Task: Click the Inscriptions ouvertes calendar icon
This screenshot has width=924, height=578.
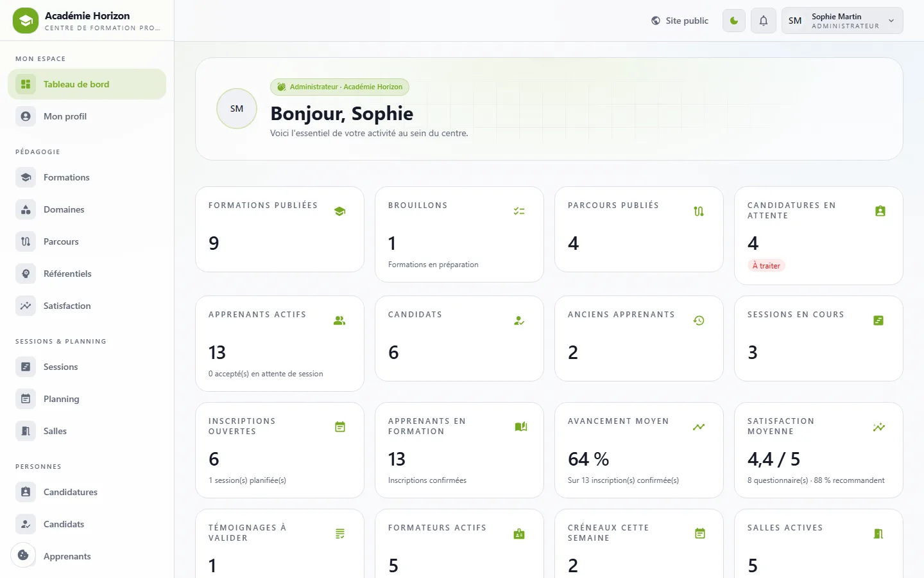Action: [340, 426]
